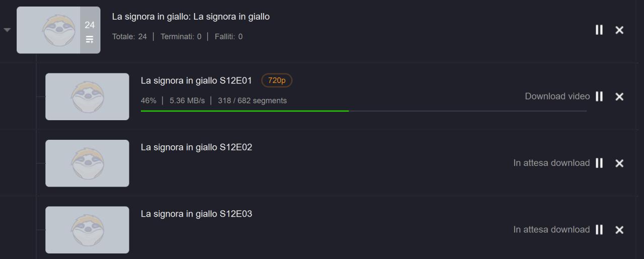Click the La signora in giallo S12E03 title
This screenshot has height=259, width=644.
click(x=196, y=214)
